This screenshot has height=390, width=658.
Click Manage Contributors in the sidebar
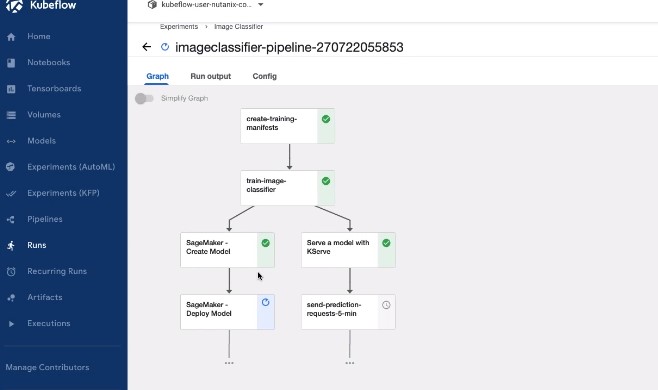(x=47, y=367)
